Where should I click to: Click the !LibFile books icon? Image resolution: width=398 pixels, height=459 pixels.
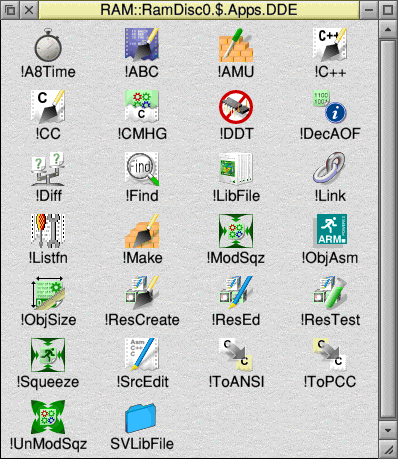tap(236, 169)
